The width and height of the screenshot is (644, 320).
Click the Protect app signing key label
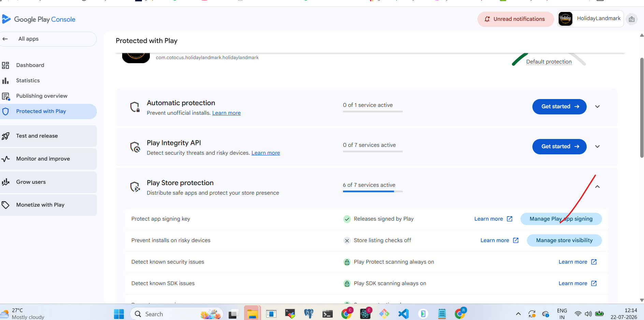pos(161,219)
